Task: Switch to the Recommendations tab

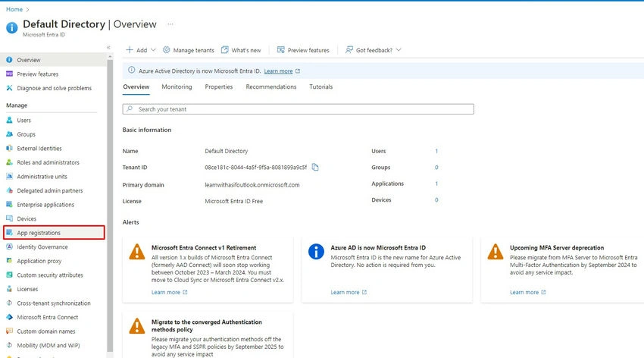Action: pos(271,86)
